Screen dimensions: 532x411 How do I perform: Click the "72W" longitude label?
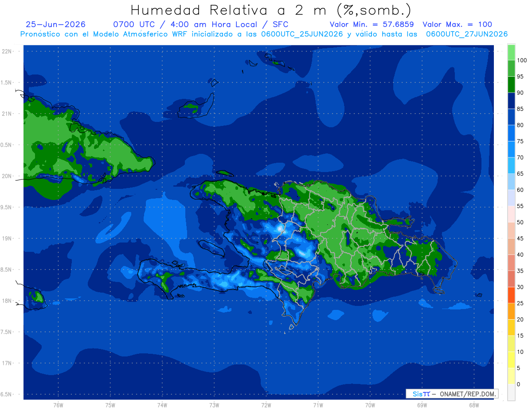tap(266, 405)
